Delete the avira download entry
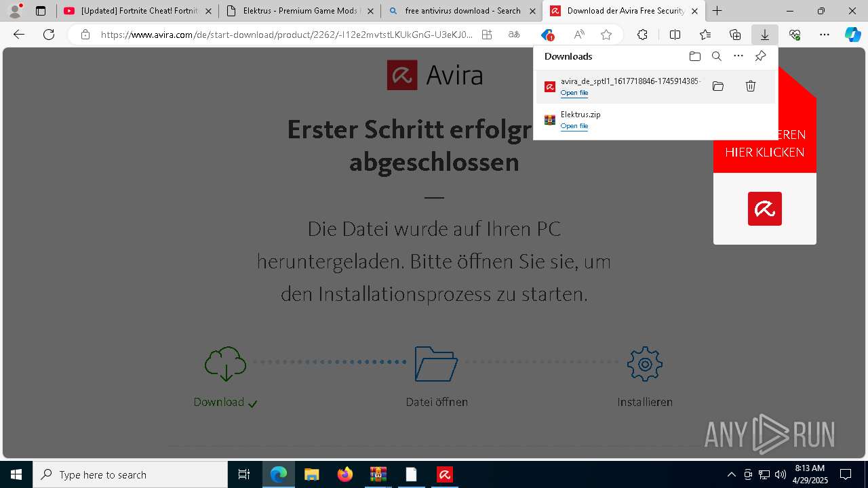The width and height of the screenshot is (868, 488). pyautogui.click(x=751, y=86)
